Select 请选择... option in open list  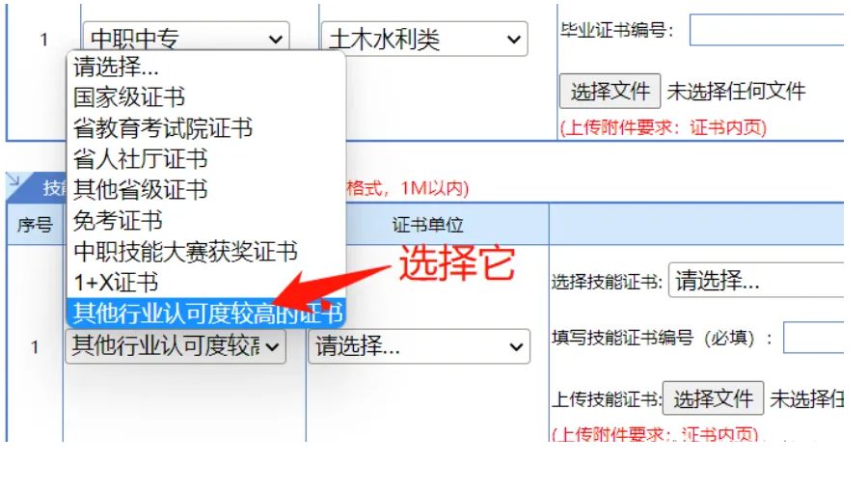coord(206,67)
